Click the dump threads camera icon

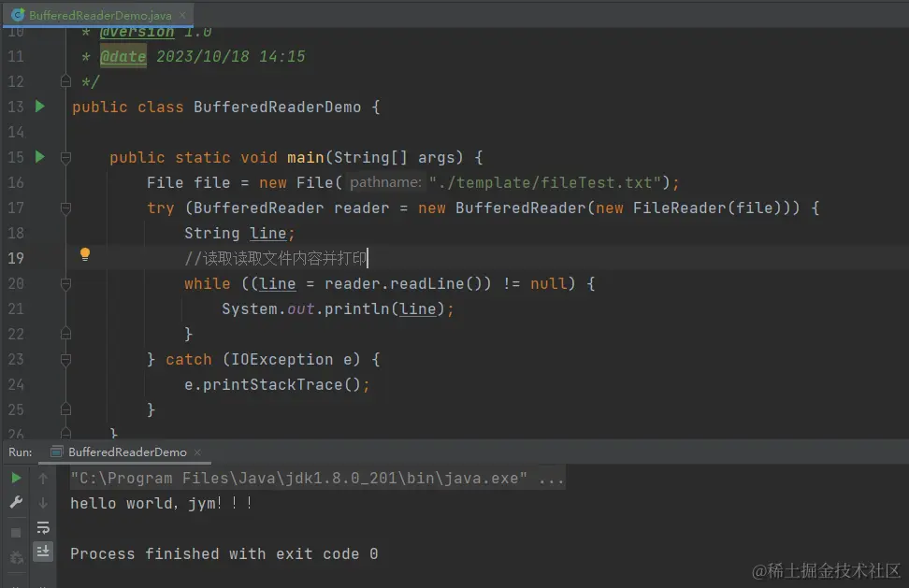16,557
